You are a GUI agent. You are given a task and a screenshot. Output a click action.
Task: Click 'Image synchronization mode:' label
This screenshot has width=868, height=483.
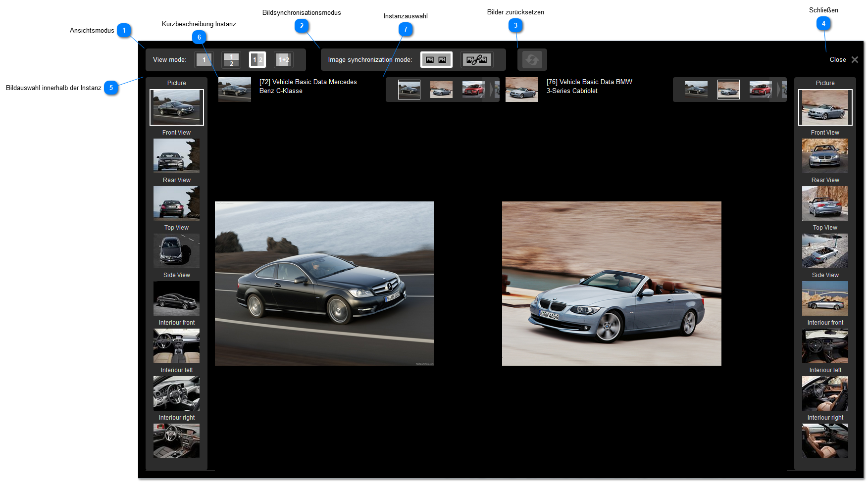click(370, 60)
